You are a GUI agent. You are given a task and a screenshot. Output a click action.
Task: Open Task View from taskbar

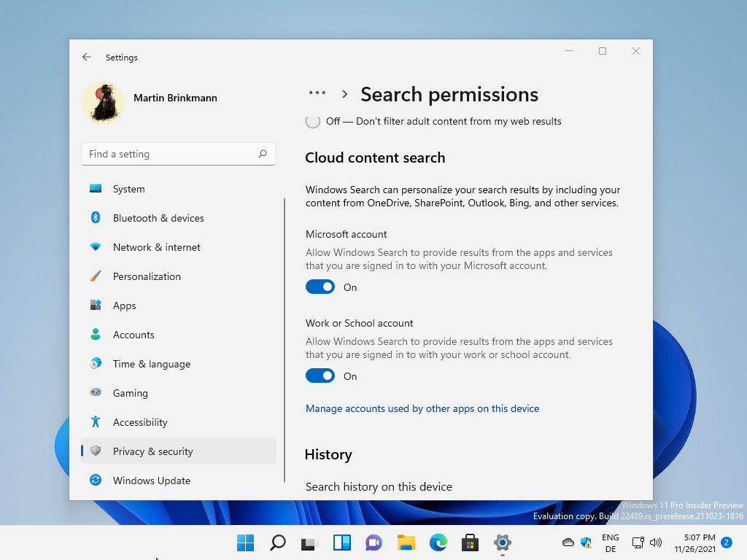(x=309, y=542)
